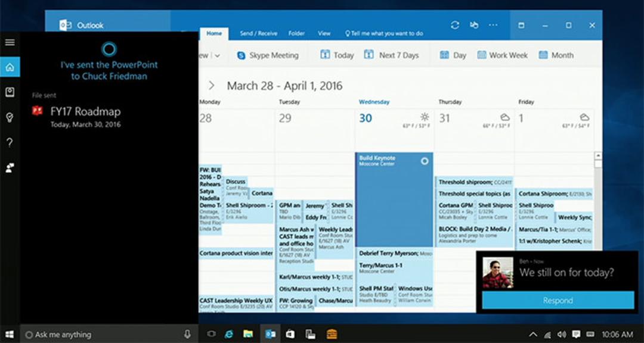This screenshot has height=343, width=644.
Task: Switch calendar to Month view
Action: point(556,55)
